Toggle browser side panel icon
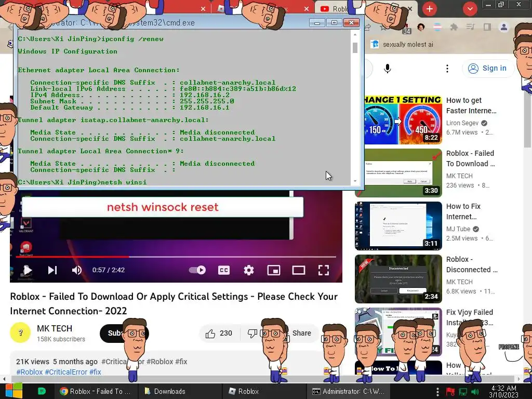This screenshot has height=399, width=532. tap(487, 27)
